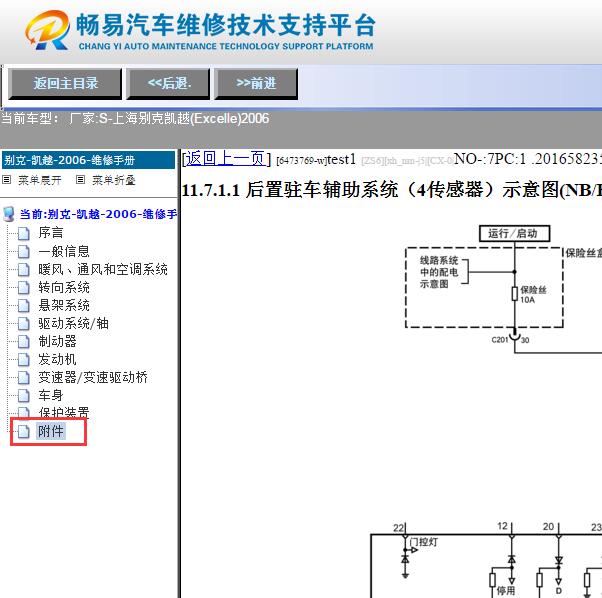
Task: Click the document icon beside 暖风、通风和空调系统
Action: click(23, 270)
